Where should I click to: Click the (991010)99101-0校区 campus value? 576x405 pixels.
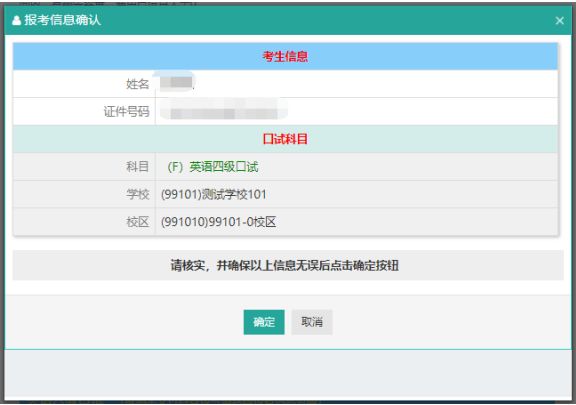click(x=219, y=222)
